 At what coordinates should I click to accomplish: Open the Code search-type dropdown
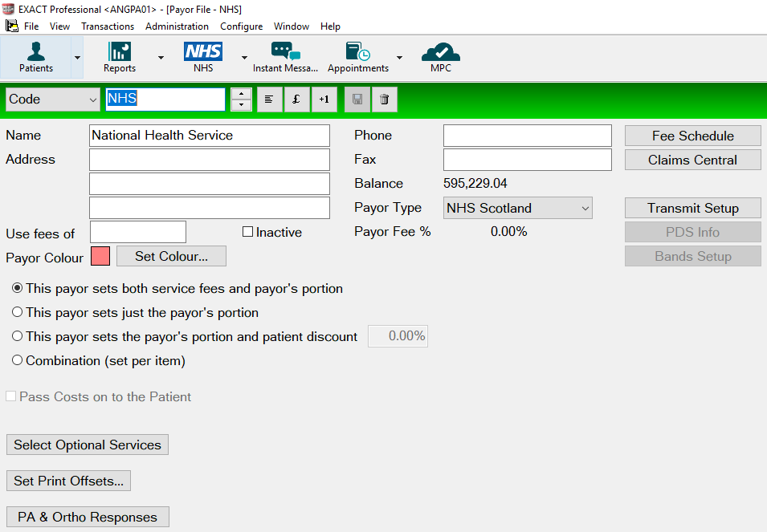(53, 99)
